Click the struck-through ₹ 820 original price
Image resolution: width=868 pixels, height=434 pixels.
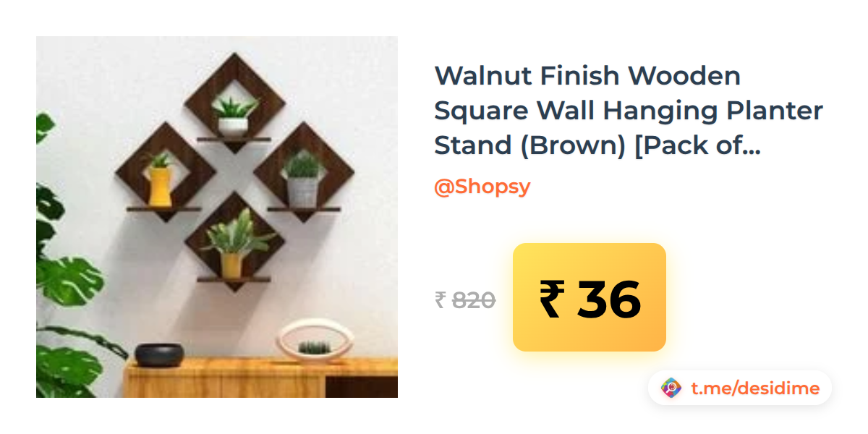[x=465, y=299]
